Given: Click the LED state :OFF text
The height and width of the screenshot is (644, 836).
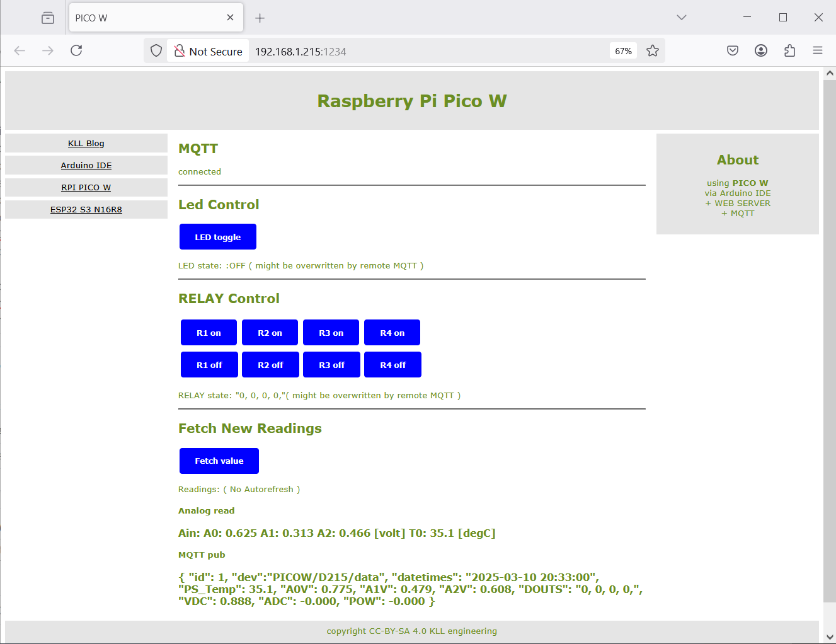Looking at the screenshot, I should click(x=212, y=266).
